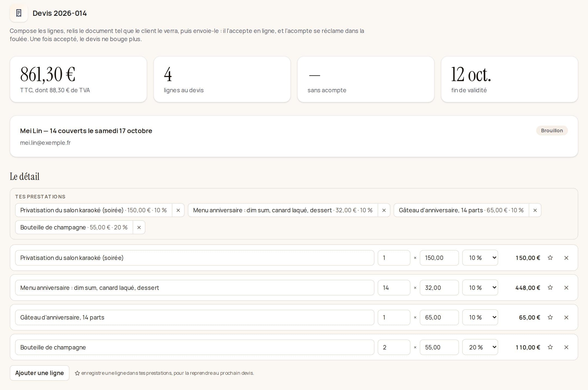Remove the Privatisation du salon karaoké preset chip
Screen dimensions: 588x390
tap(178, 210)
